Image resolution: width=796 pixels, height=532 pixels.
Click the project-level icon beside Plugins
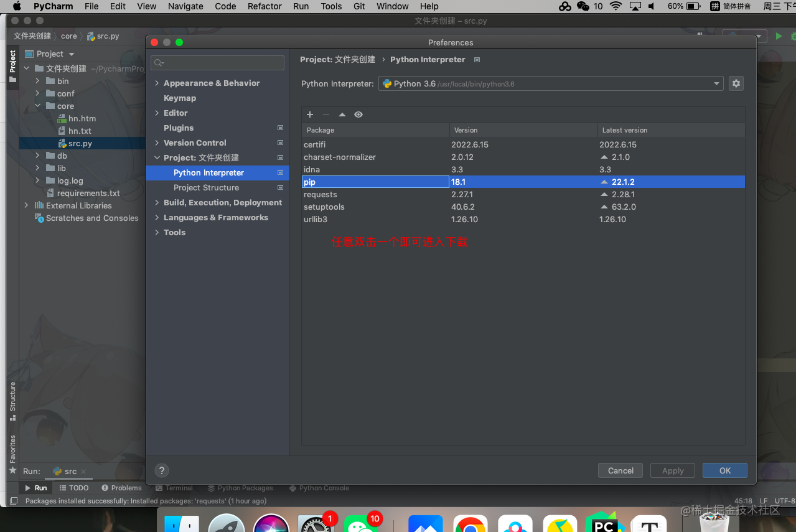point(280,128)
